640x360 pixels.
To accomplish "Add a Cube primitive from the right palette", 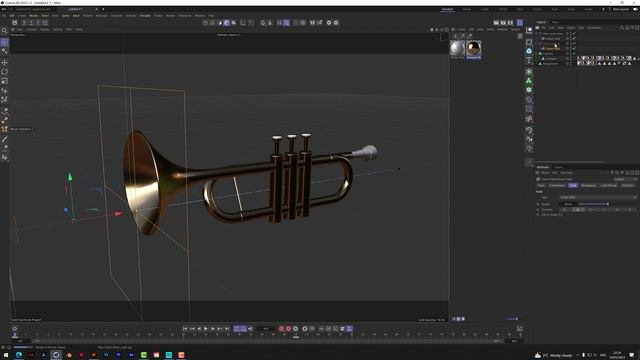I will pyautogui.click(x=529, y=42).
